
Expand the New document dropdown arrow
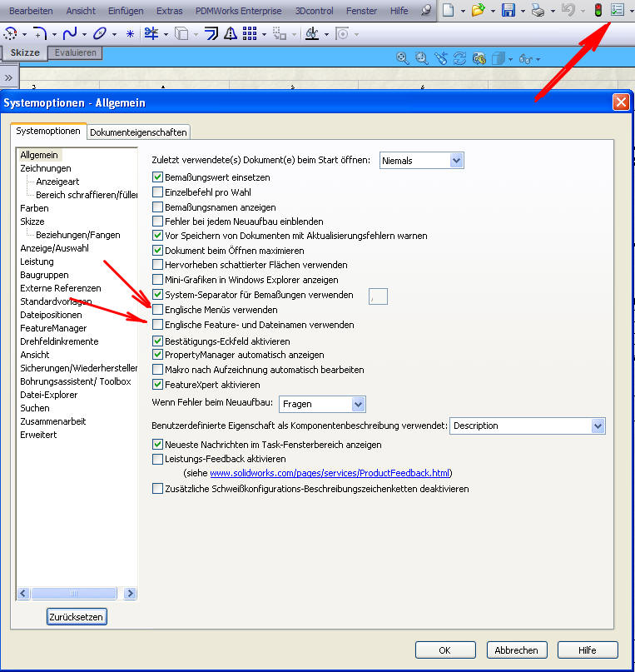click(x=463, y=11)
